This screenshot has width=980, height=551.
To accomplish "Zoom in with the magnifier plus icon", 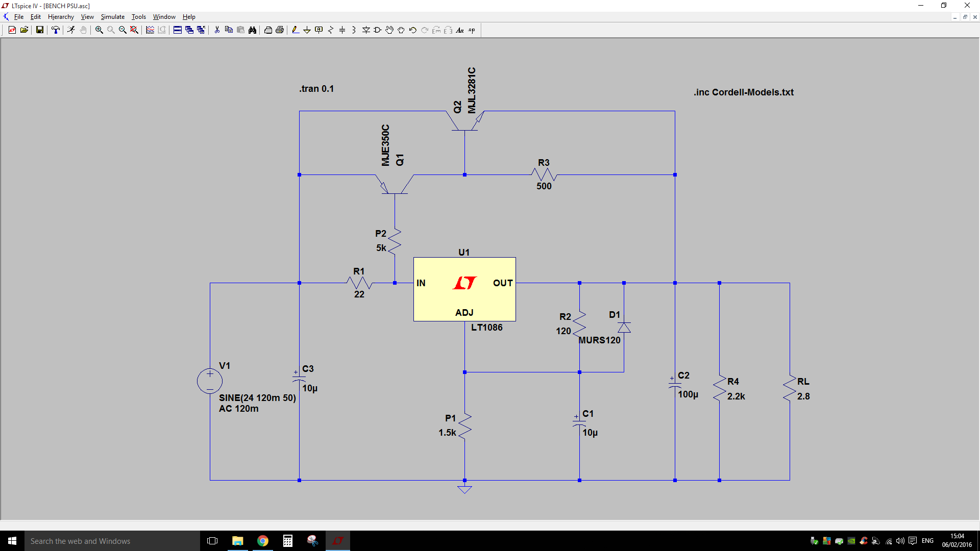I will tap(99, 30).
